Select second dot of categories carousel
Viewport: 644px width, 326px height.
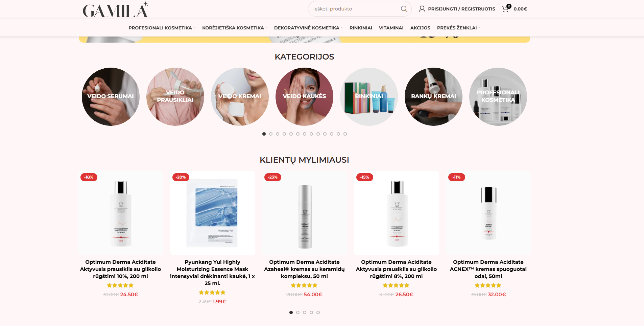tap(271, 134)
